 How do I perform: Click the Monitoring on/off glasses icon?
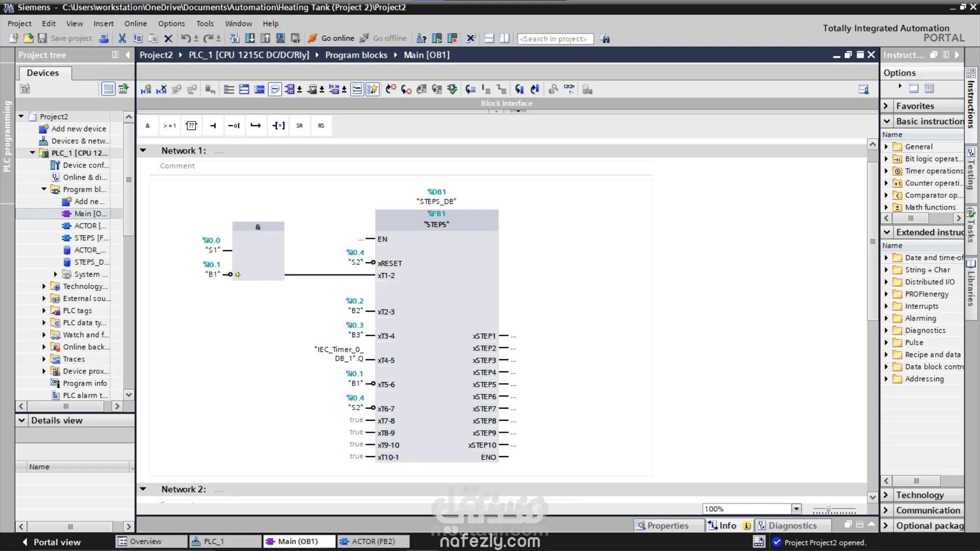click(569, 90)
